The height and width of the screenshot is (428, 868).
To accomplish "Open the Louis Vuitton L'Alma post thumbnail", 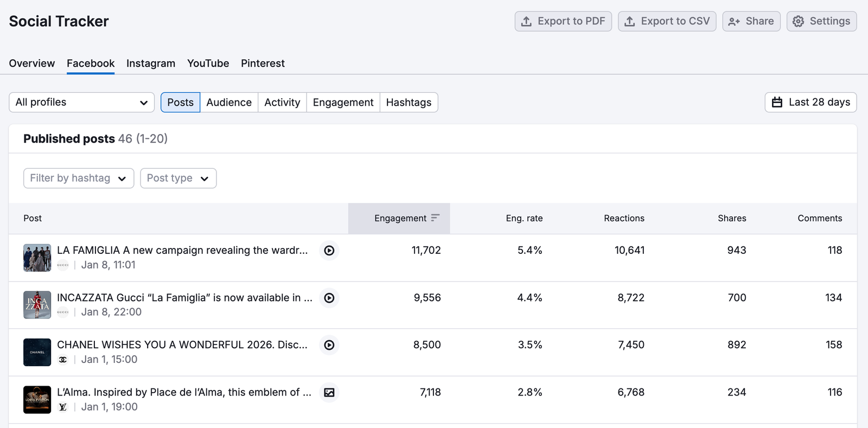I will point(37,400).
